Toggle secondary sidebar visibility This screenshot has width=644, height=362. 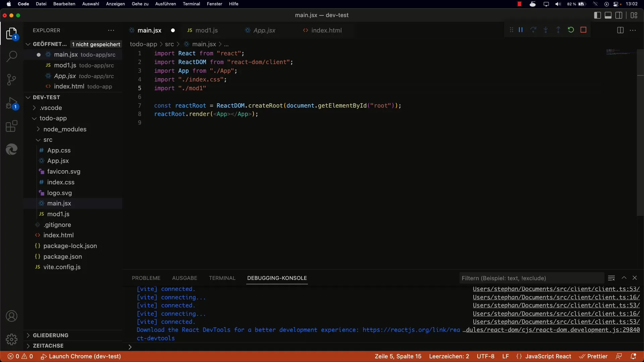click(619, 15)
